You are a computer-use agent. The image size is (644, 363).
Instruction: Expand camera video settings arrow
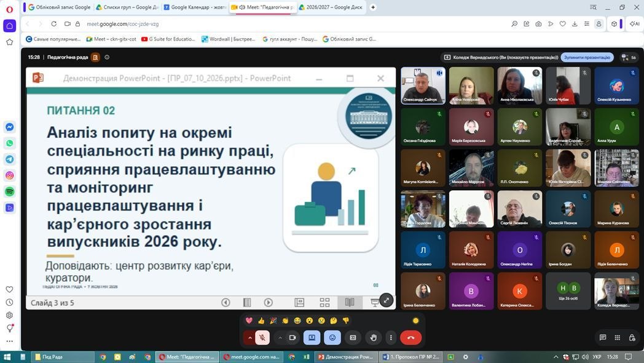pyautogui.click(x=280, y=338)
